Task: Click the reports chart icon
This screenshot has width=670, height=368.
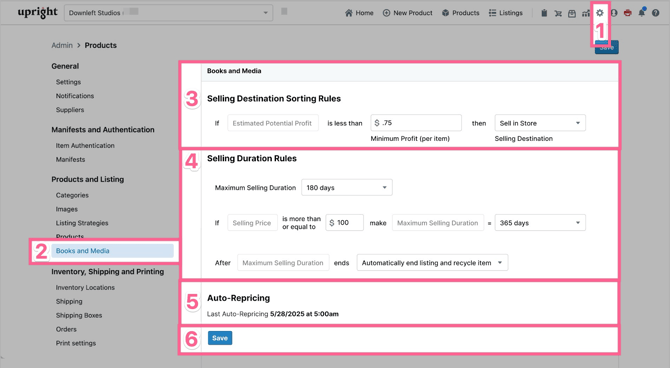Action: 585,13
